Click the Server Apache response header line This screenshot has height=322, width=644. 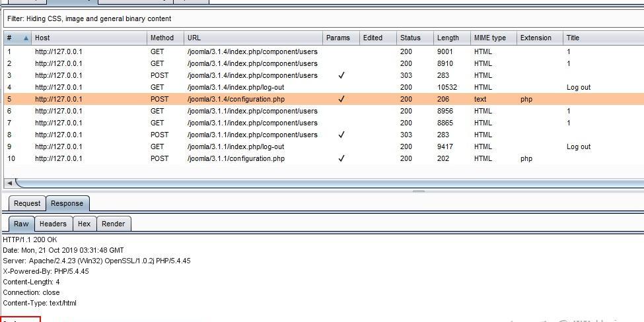(x=96, y=261)
